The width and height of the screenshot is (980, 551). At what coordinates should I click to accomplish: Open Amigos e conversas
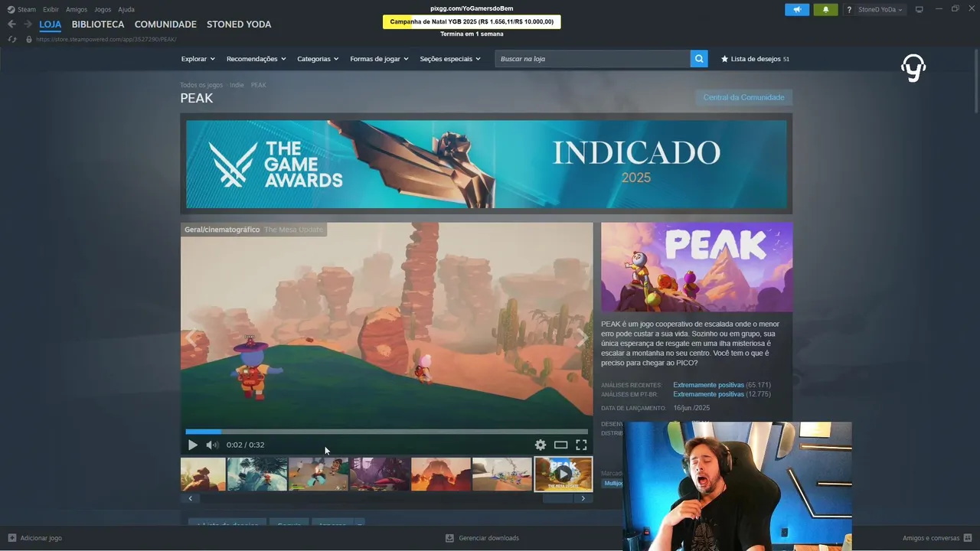click(x=937, y=538)
